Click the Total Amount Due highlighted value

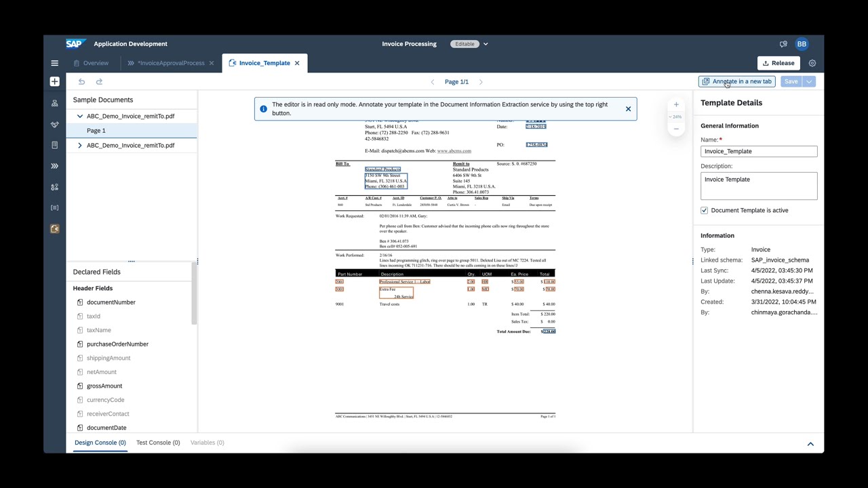548,331
